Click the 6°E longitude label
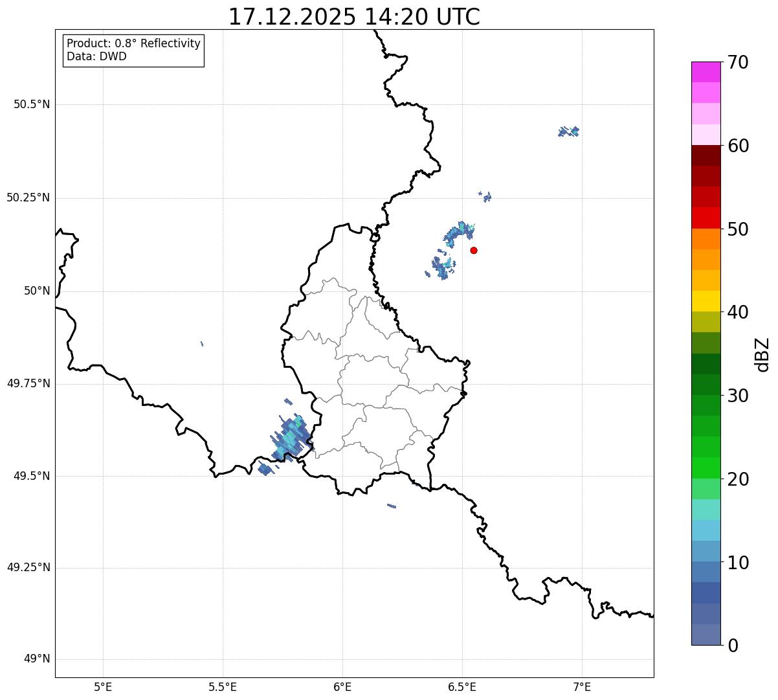 pyautogui.click(x=342, y=686)
